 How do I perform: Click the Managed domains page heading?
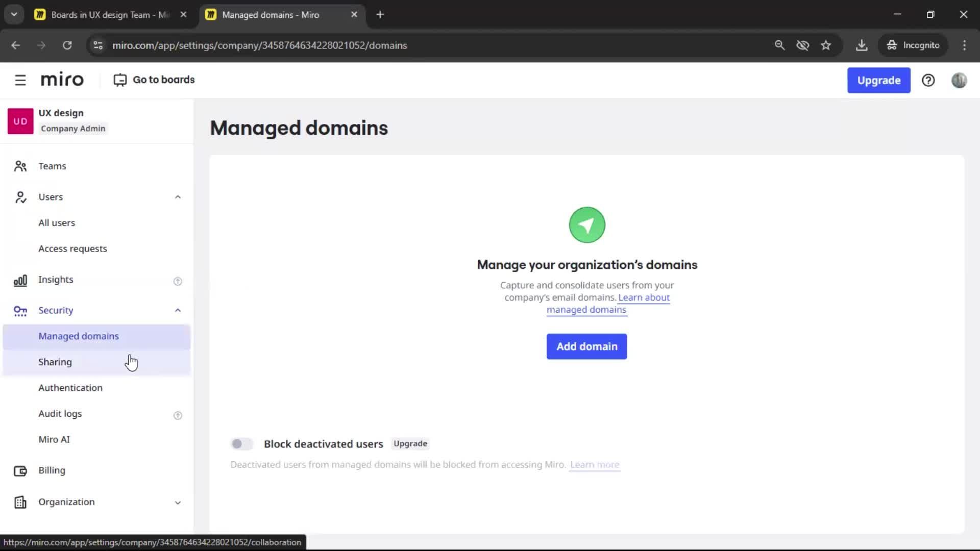(299, 128)
